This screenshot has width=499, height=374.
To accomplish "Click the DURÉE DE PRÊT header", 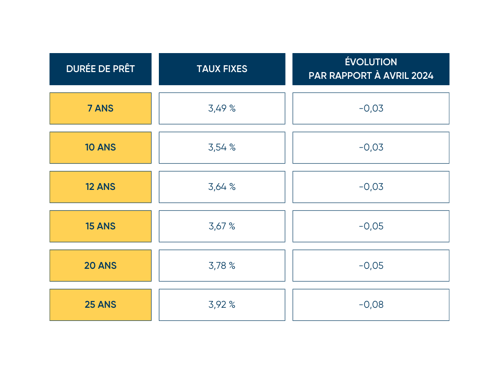I will click(100, 69).
